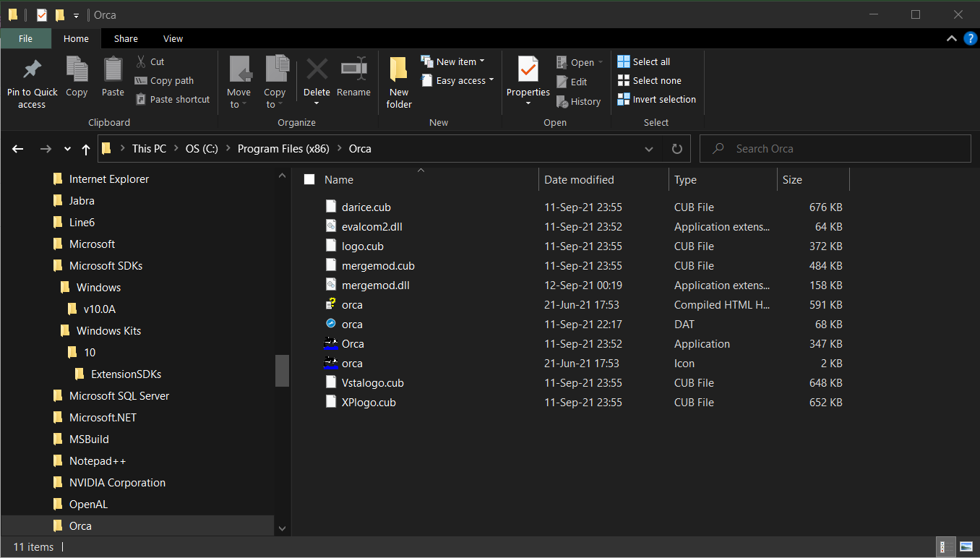Switch to Details view icon in status bar
This screenshot has height=558, width=980.
pyautogui.click(x=943, y=546)
